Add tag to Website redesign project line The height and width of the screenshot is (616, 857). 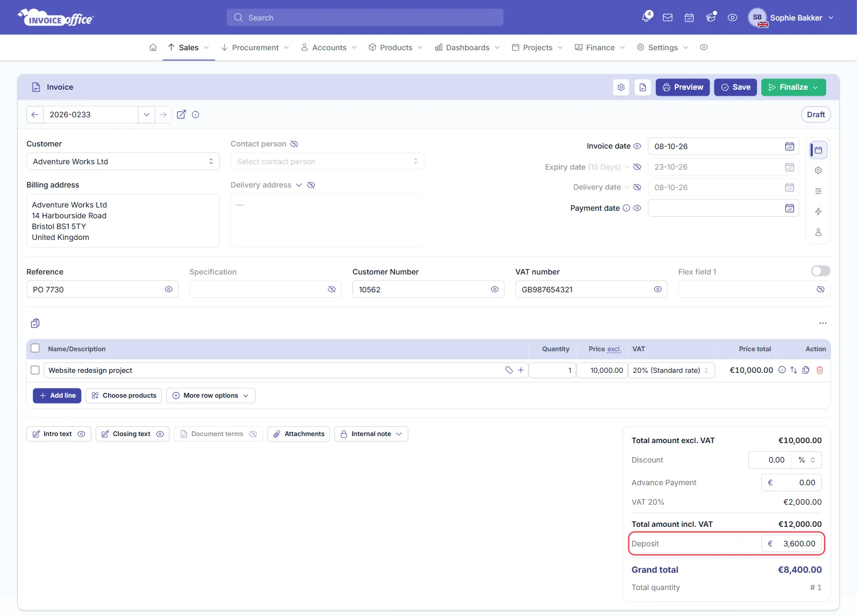tap(509, 370)
